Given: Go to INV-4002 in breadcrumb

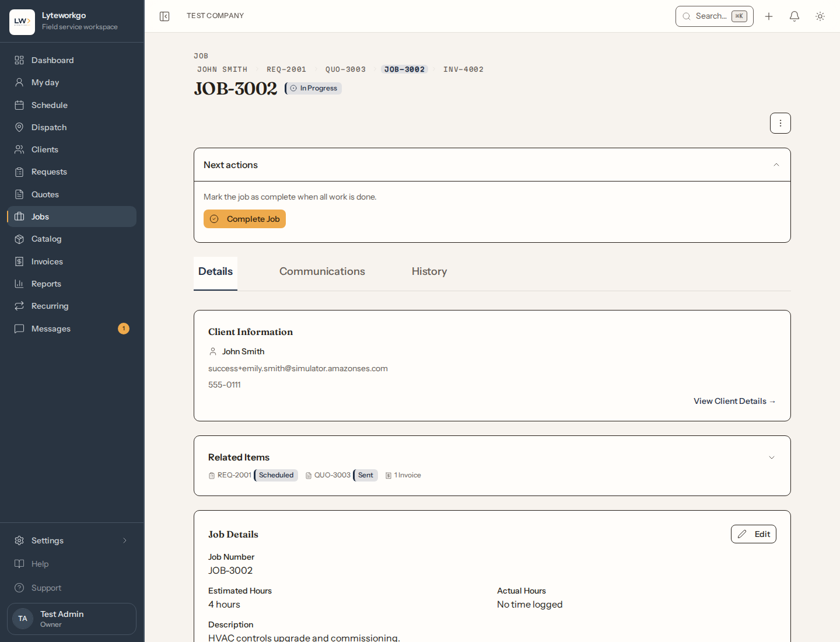Looking at the screenshot, I should pyautogui.click(x=463, y=69).
